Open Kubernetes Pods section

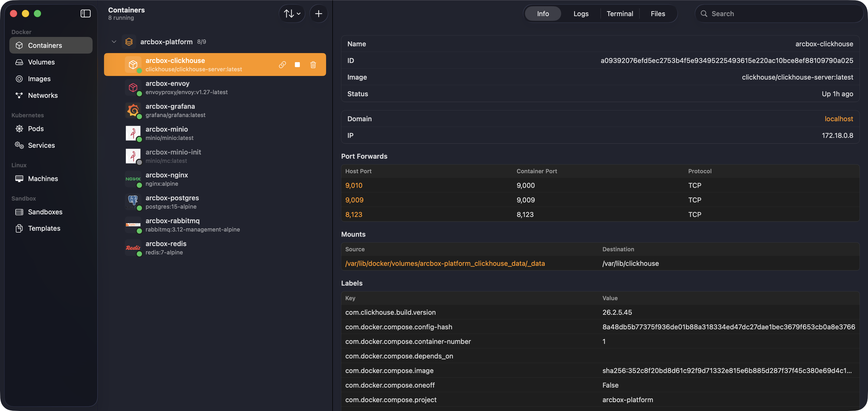tap(36, 129)
